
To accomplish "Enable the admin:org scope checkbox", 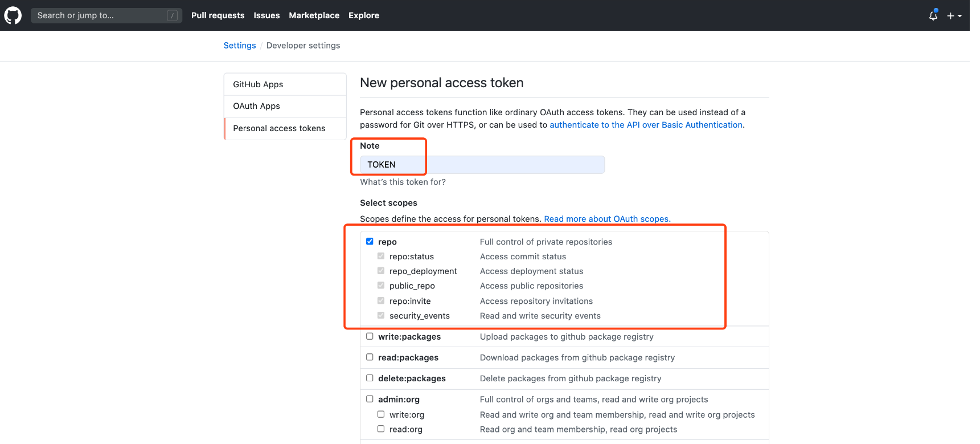I will pos(370,399).
